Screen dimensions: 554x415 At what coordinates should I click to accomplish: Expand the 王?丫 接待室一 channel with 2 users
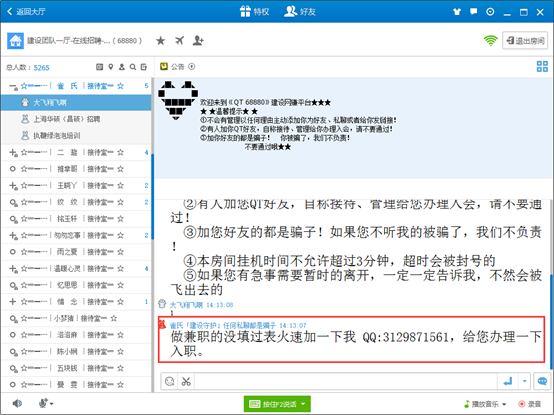tap(13, 186)
